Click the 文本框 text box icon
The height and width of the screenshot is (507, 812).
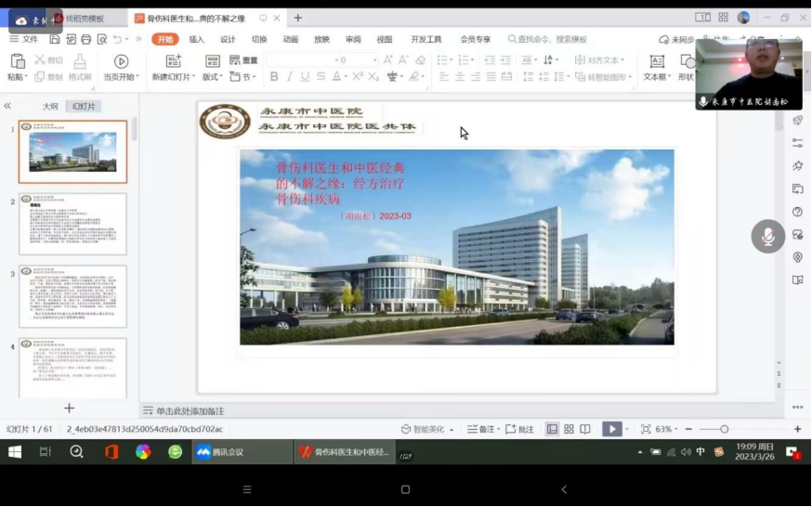point(657,61)
